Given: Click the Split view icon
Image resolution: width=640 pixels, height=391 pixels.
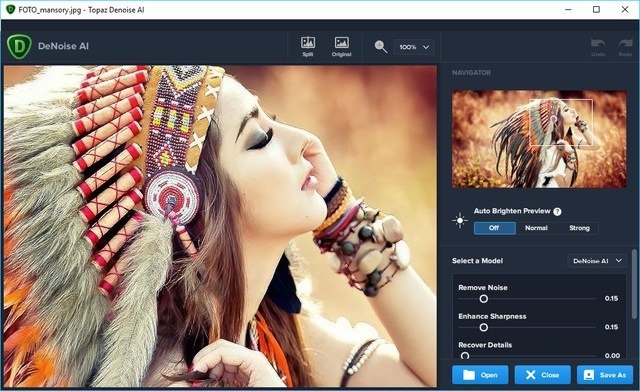Looking at the screenshot, I should click(x=308, y=46).
